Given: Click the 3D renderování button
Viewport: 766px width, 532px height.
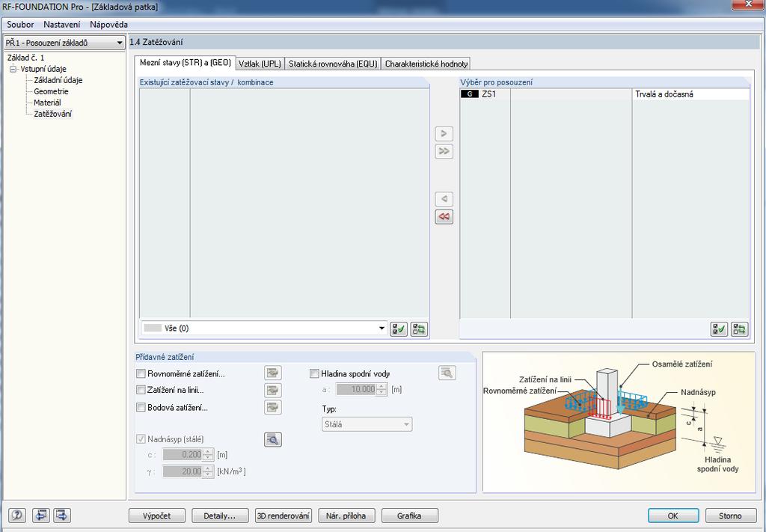Looking at the screenshot, I should pos(284,516).
